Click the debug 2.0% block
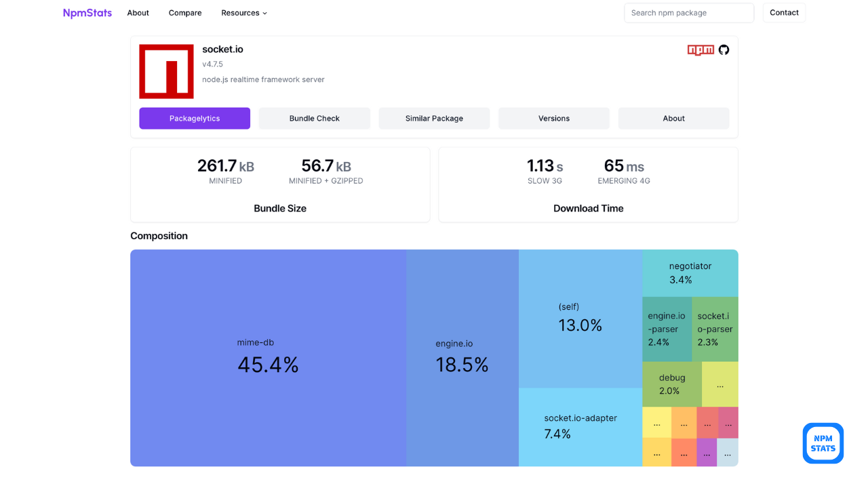Image resolution: width=868 pixels, height=488 pixels. coord(672,384)
